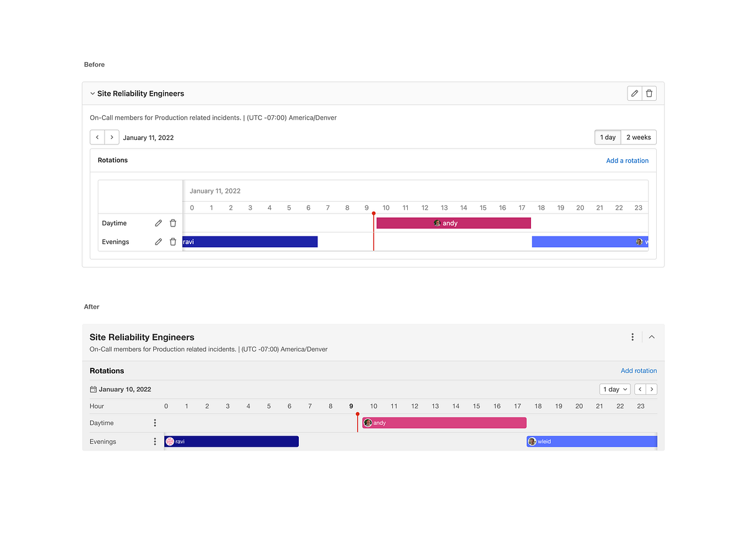The height and width of the screenshot is (560, 747).
Task: Click the pencil icon beside the Daytime rotation
Action: [x=158, y=223]
